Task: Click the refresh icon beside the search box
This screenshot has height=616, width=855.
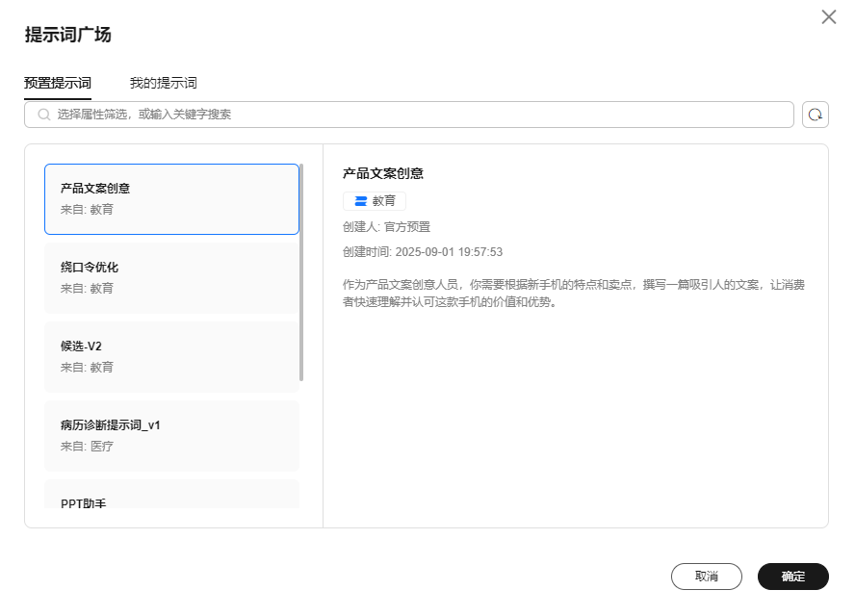Action: [815, 115]
